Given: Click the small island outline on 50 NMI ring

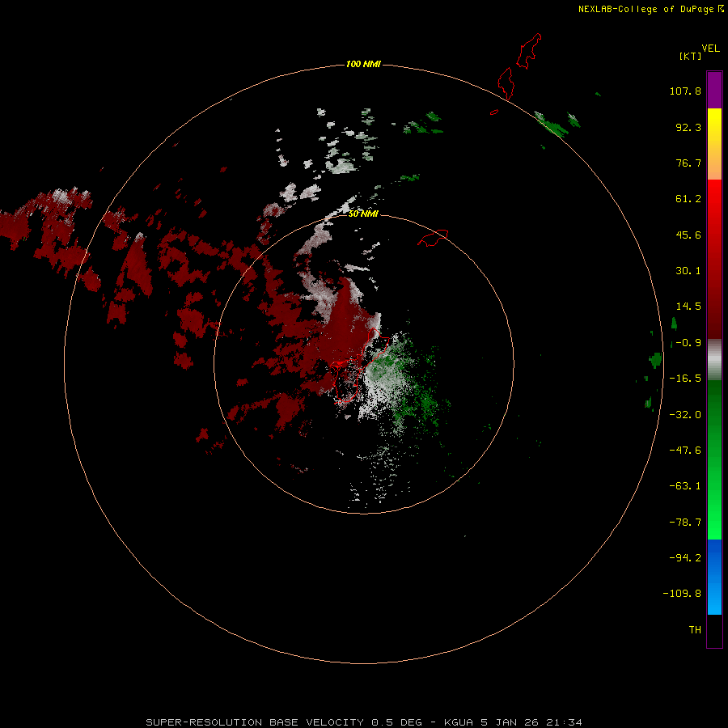Looking at the screenshot, I should pyautogui.click(x=433, y=237).
